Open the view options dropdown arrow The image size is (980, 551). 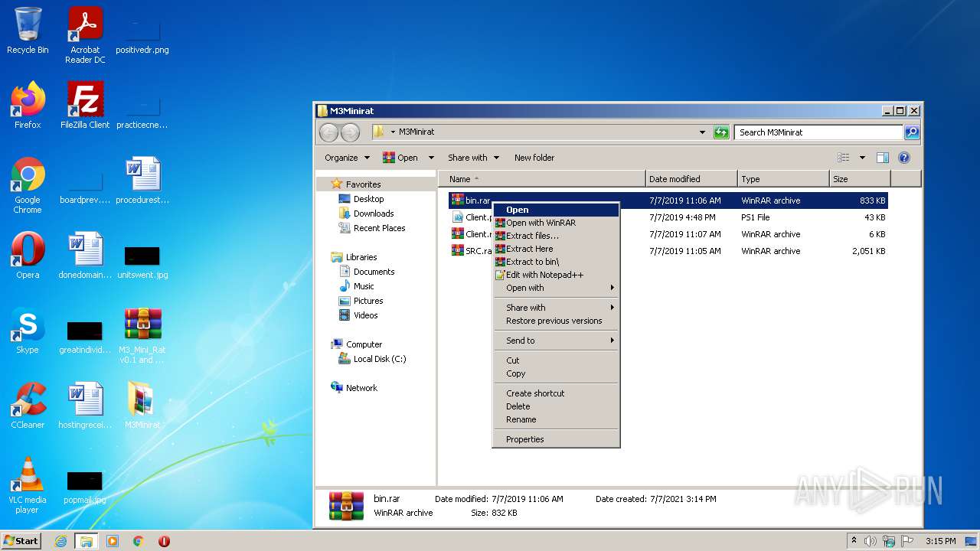click(862, 158)
